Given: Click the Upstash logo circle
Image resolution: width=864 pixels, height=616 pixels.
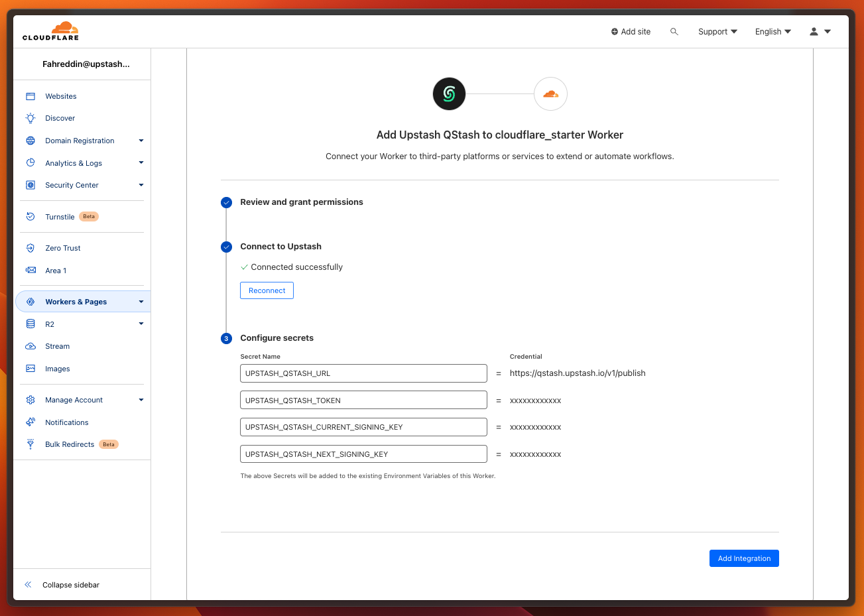Looking at the screenshot, I should (x=450, y=94).
